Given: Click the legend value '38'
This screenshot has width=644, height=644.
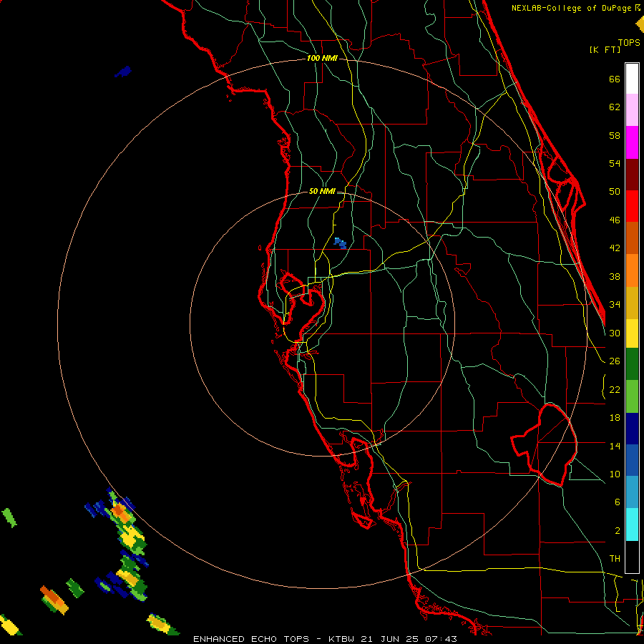Looking at the screenshot, I should point(615,277).
